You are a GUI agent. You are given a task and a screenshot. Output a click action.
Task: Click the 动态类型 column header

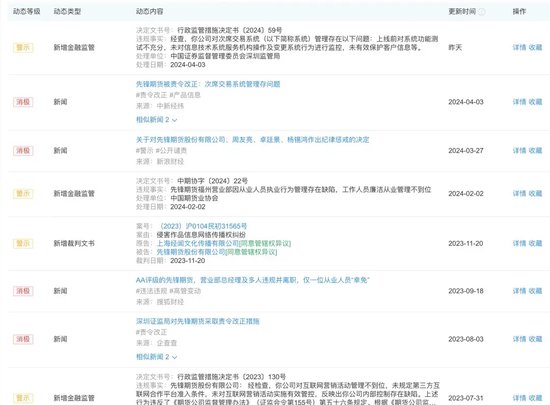(67, 12)
